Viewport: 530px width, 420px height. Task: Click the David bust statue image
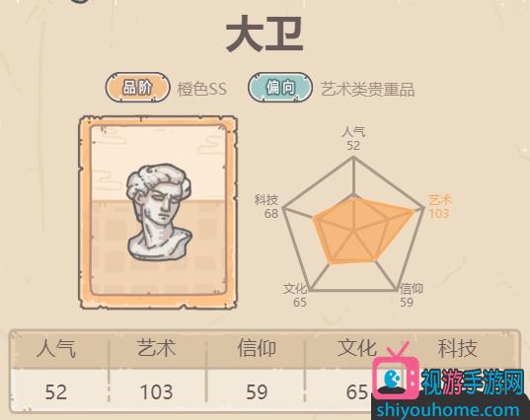[159, 212]
